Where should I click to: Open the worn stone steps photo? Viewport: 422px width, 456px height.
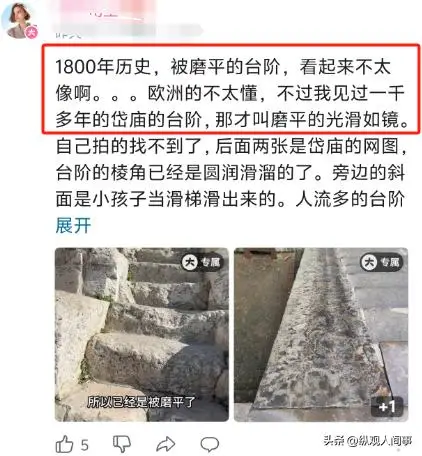tap(142, 334)
